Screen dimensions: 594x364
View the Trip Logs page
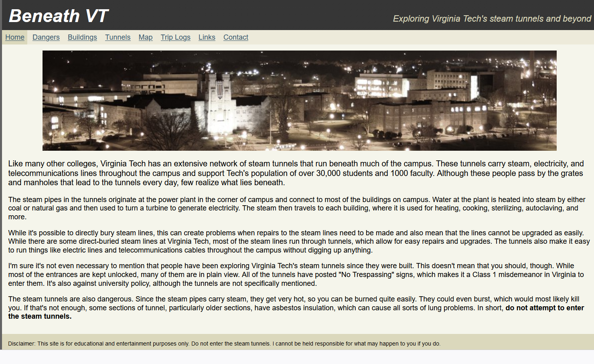pos(176,37)
